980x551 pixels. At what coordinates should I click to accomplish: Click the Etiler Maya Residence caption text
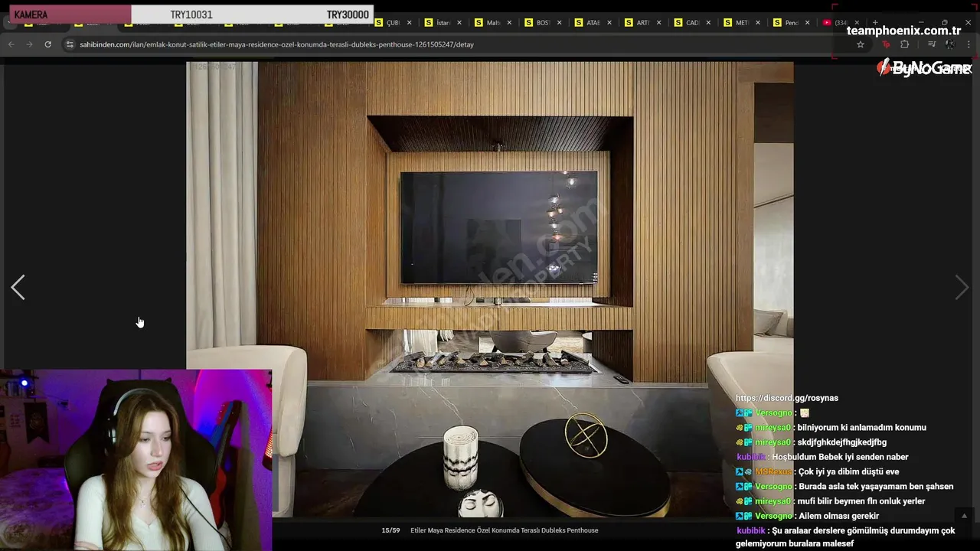pyautogui.click(x=504, y=530)
